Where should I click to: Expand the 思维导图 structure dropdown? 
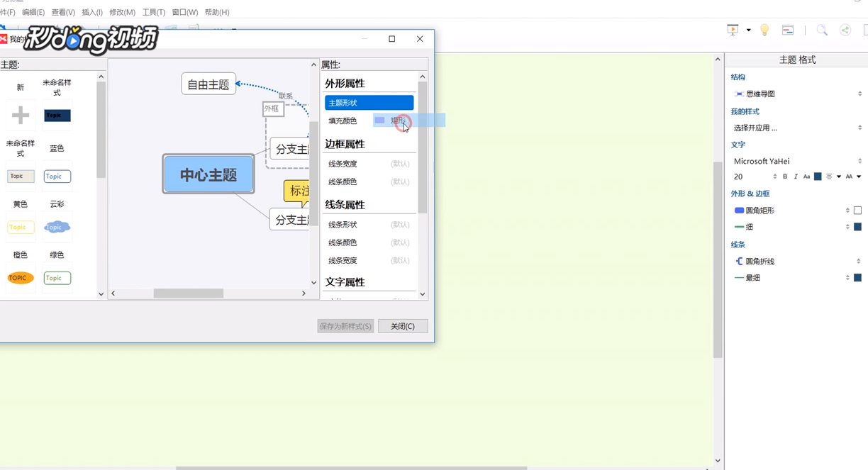click(859, 92)
